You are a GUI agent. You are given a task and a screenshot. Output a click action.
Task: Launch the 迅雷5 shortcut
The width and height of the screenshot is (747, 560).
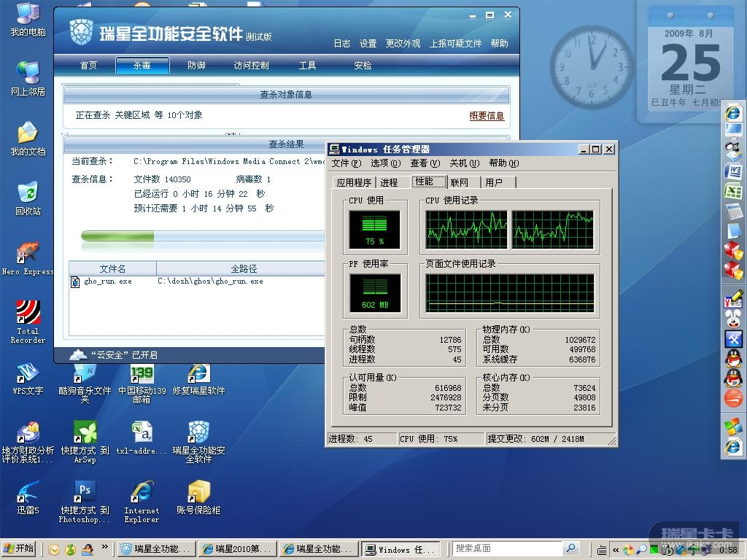(x=28, y=498)
